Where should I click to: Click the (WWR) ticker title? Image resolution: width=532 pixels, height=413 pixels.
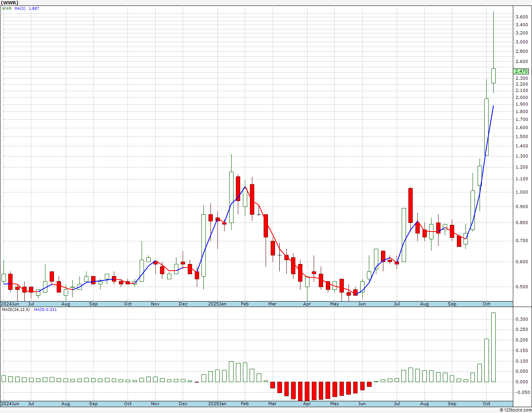tap(9, 3)
